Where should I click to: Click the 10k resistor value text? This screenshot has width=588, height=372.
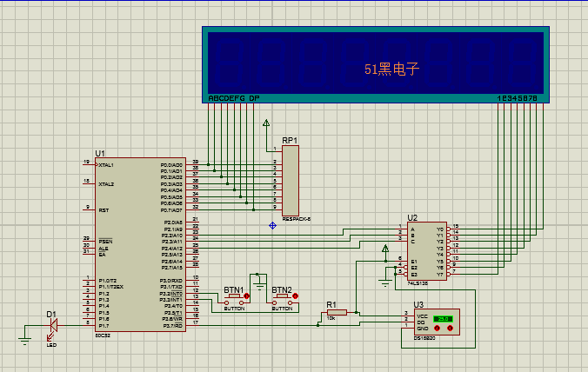[331, 318]
